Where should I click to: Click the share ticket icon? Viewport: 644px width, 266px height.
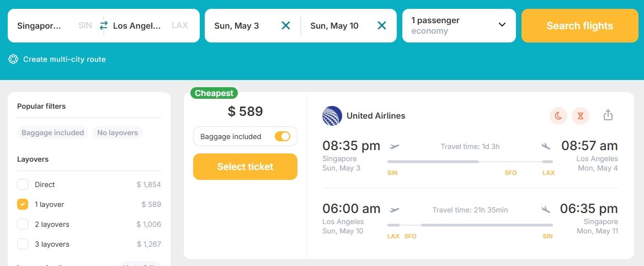click(608, 115)
